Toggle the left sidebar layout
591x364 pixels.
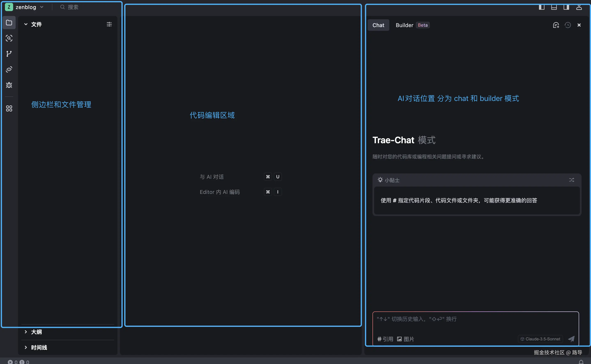[542, 7]
